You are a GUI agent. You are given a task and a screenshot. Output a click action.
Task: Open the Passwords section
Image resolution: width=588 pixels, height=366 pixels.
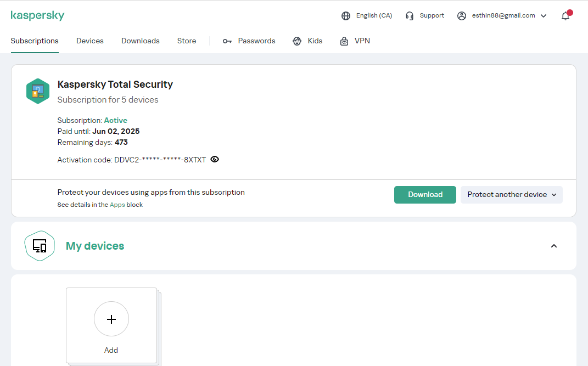click(249, 41)
